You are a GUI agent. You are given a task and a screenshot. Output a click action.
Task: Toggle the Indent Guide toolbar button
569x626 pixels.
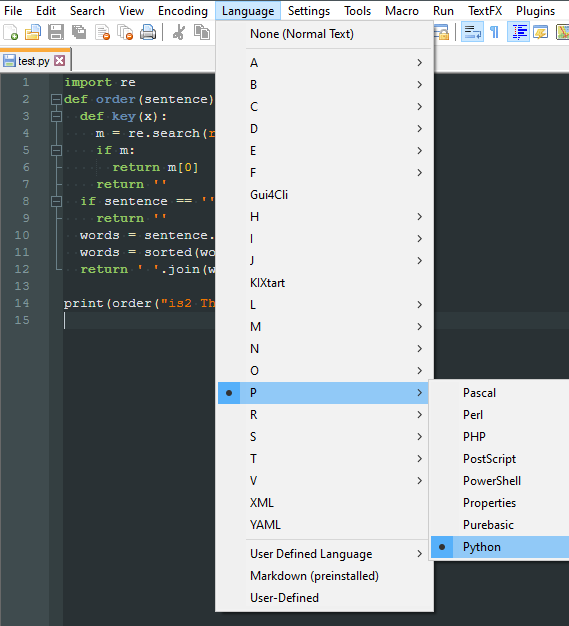click(x=518, y=32)
